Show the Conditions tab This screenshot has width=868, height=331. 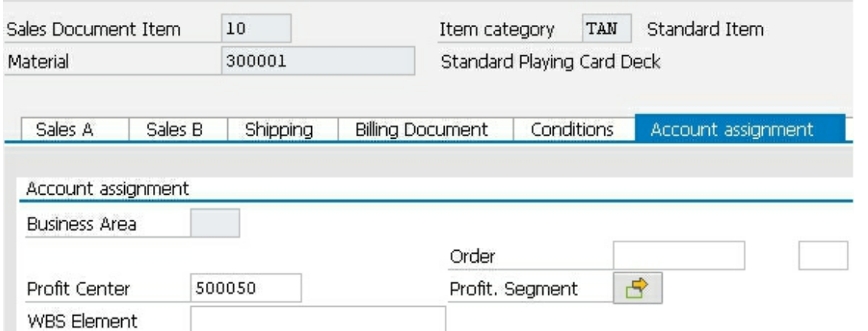point(574,130)
